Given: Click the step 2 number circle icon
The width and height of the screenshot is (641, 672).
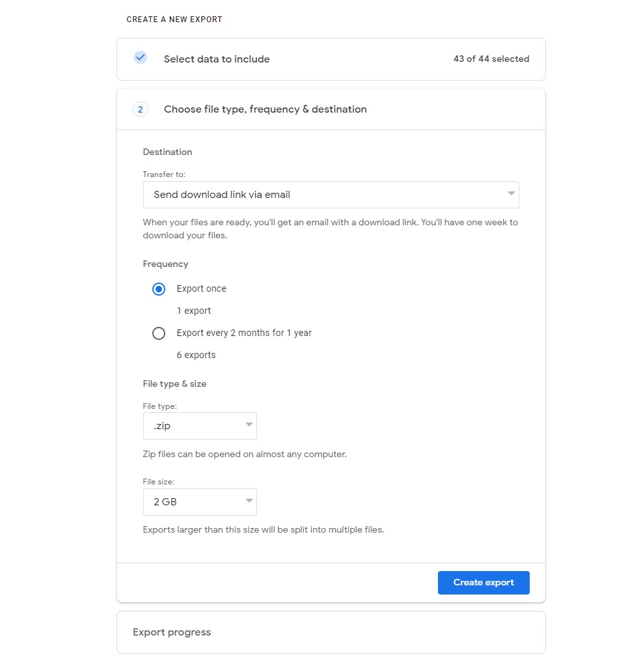Looking at the screenshot, I should coord(140,109).
